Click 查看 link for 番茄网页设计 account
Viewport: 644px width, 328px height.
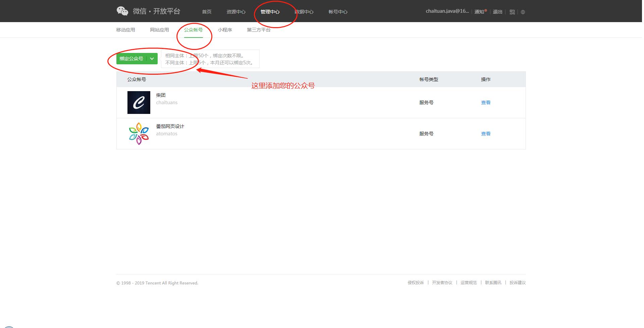(x=485, y=134)
